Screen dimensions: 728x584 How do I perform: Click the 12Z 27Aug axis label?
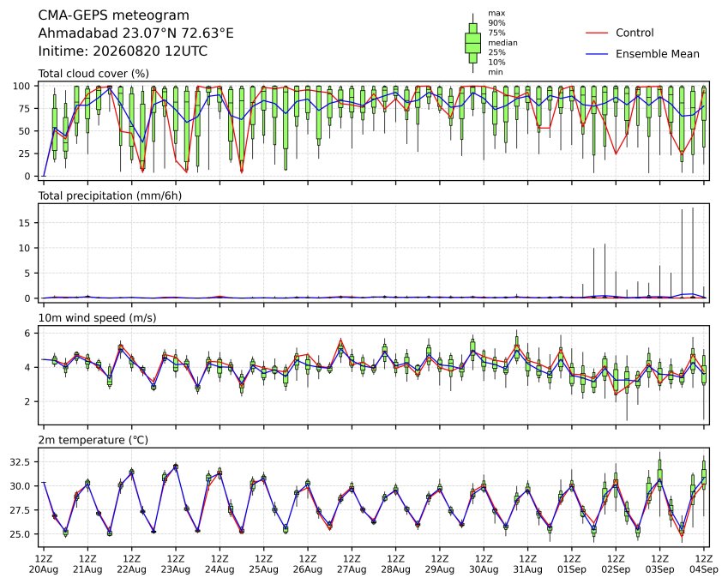tap(352, 564)
